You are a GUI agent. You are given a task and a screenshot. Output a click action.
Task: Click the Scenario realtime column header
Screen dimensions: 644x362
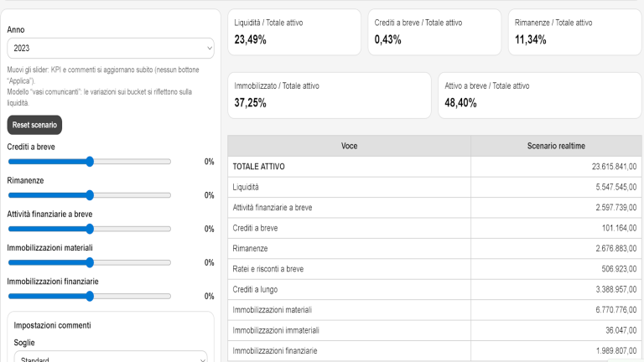tap(556, 146)
